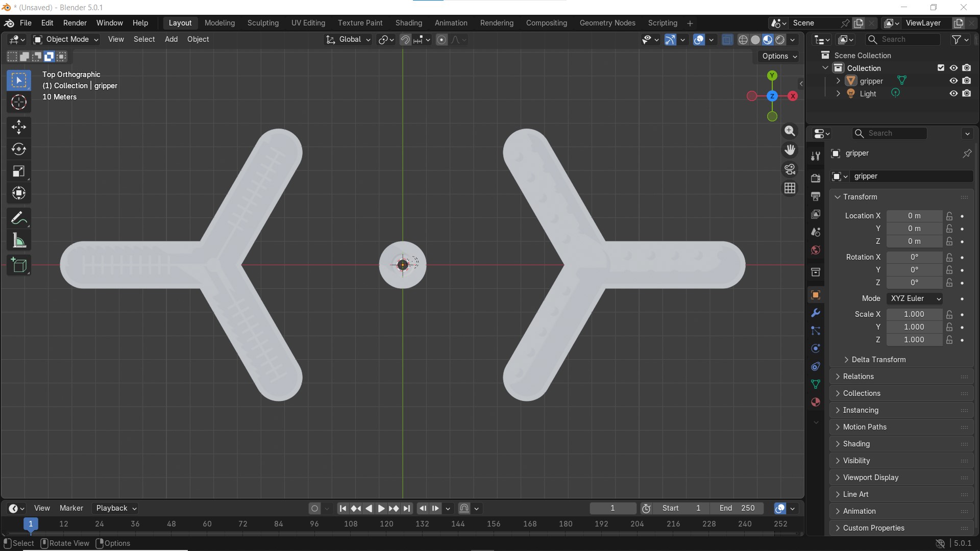Toggle camera view icon in viewport
The height and width of the screenshot is (551, 980).
pos(790,169)
